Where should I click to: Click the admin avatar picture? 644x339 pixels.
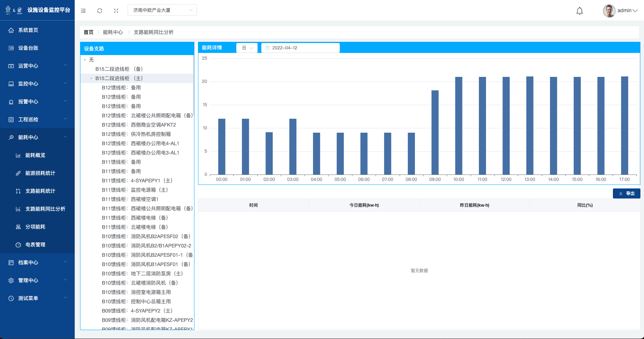(609, 11)
